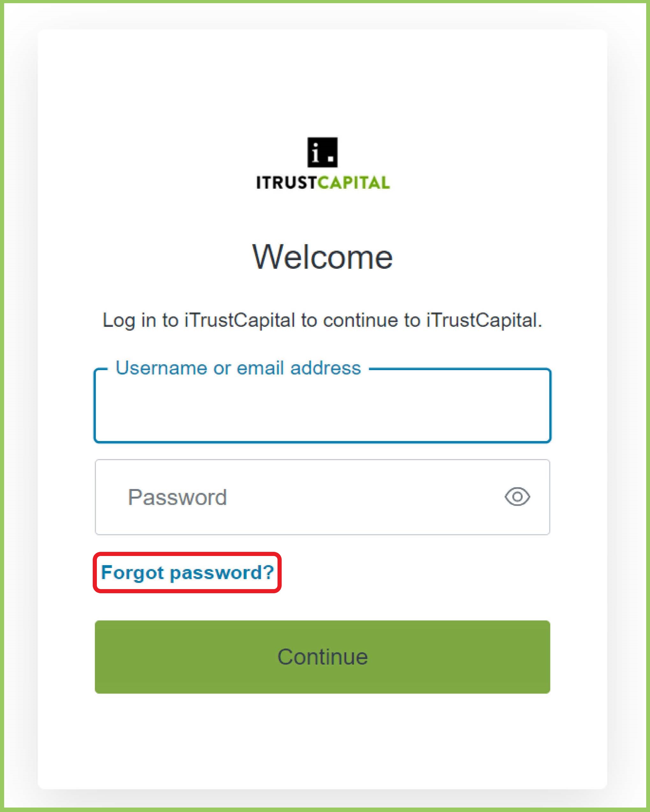Click the ITRUSTCAPITAL wordmark below the logo
The width and height of the screenshot is (650, 812).
click(323, 183)
